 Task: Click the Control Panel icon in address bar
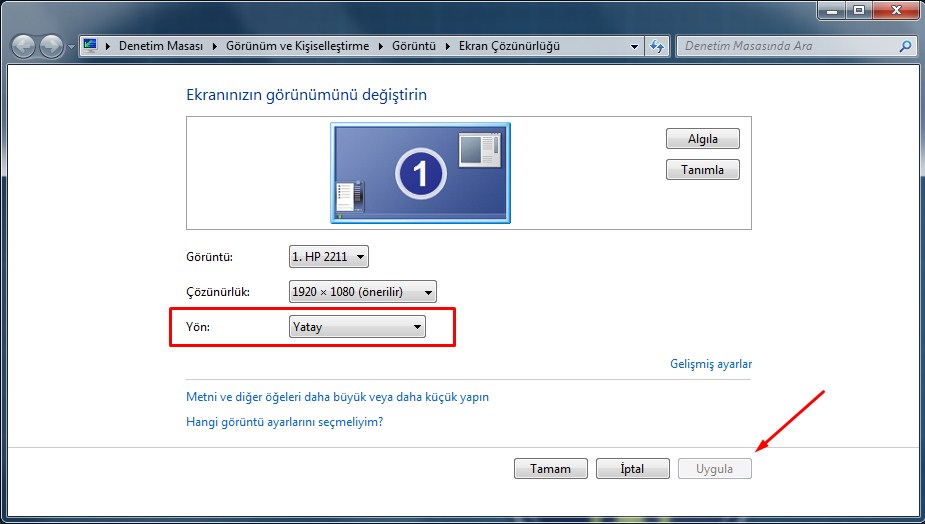coord(91,46)
